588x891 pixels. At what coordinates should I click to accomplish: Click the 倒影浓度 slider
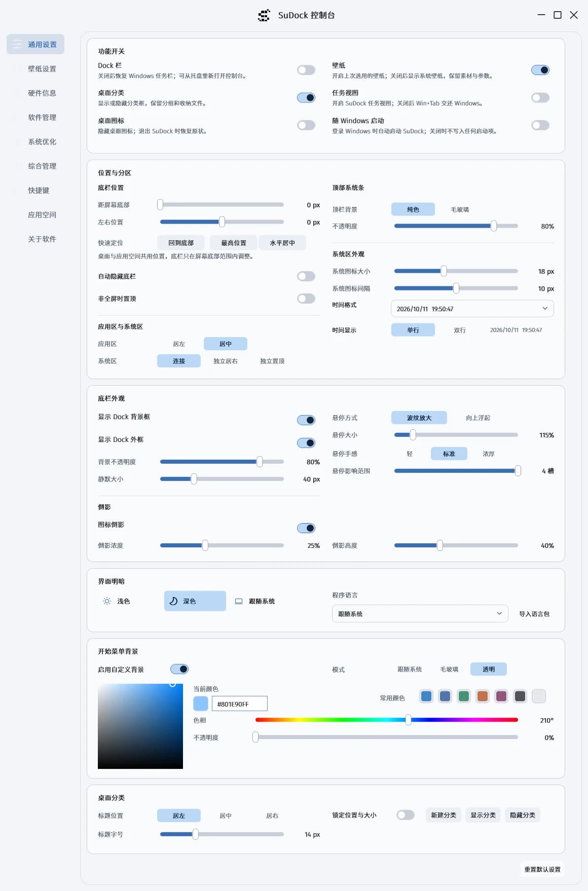coord(222,545)
